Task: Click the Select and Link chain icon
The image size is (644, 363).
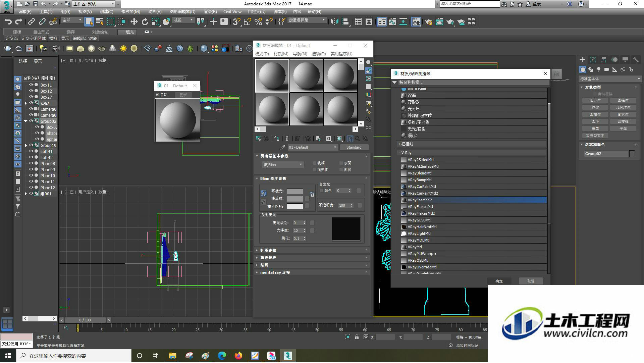Action: click(31, 22)
